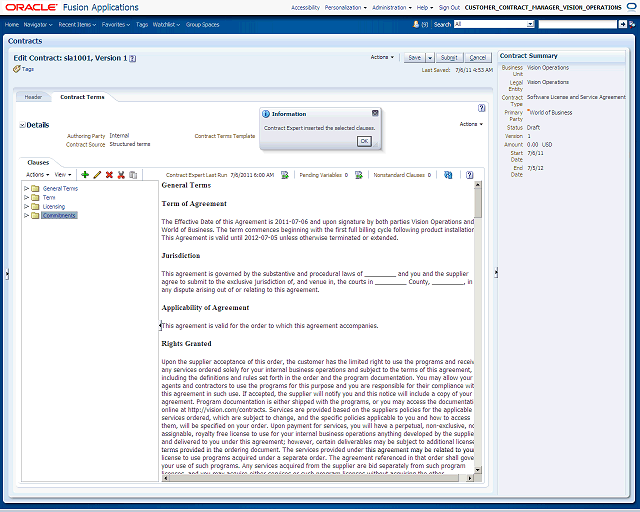Open the Clauses View menu
The height and width of the screenshot is (512, 640).
click(63, 175)
